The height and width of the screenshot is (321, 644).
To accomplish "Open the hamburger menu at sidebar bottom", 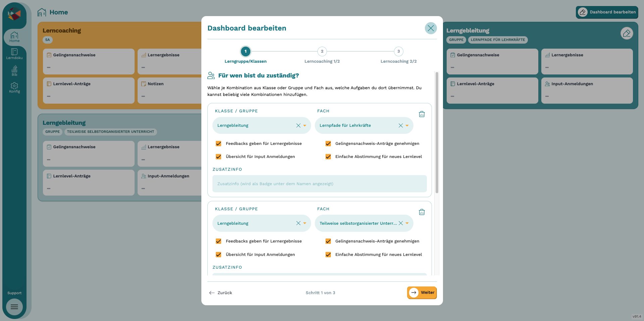I will click(x=14, y=307).
